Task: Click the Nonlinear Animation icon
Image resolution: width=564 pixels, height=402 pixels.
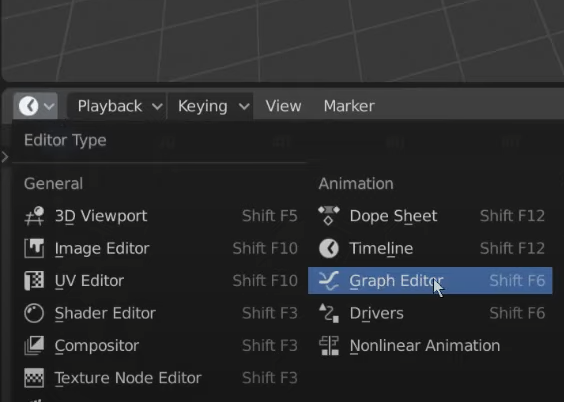Action: tap(329, 345)
